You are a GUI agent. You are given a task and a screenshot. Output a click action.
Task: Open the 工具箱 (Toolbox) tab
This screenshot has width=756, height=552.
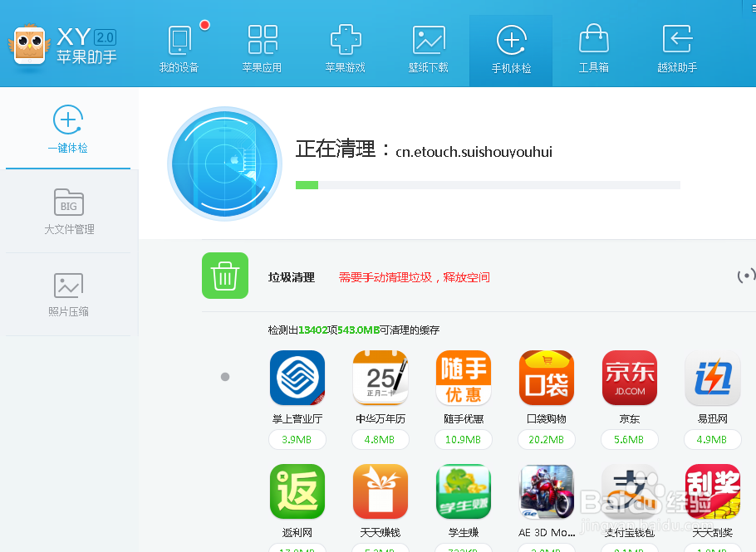(x=593, y=50)
